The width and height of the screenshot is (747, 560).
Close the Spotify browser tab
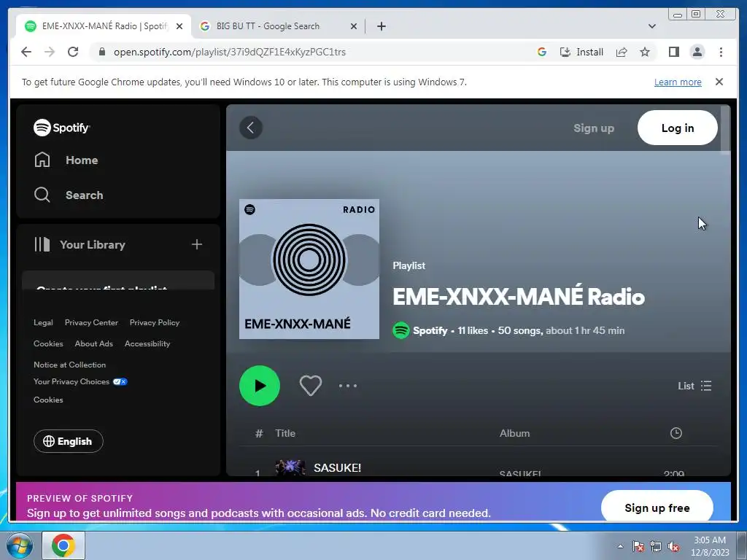tap(179, 26)
